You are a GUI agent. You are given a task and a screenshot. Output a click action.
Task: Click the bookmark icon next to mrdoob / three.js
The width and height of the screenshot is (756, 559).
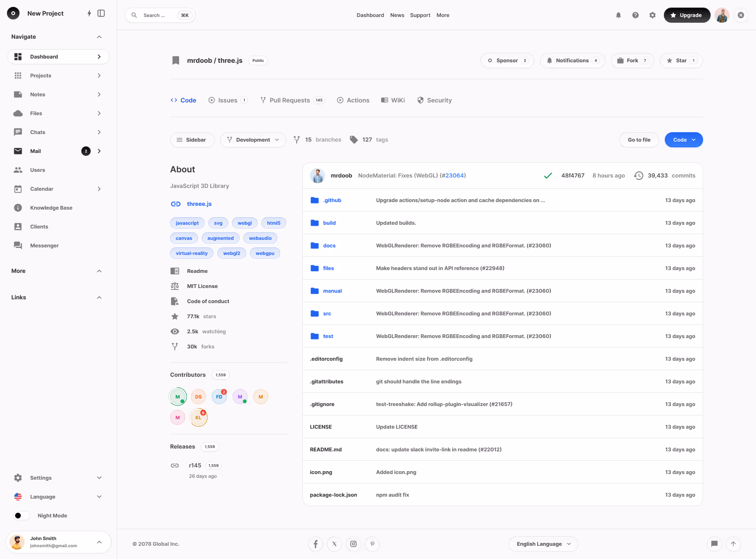(176, 60)
